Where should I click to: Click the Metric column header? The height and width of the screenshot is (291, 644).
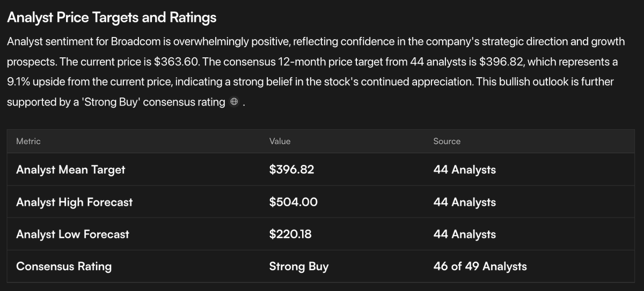click(28, 141)
